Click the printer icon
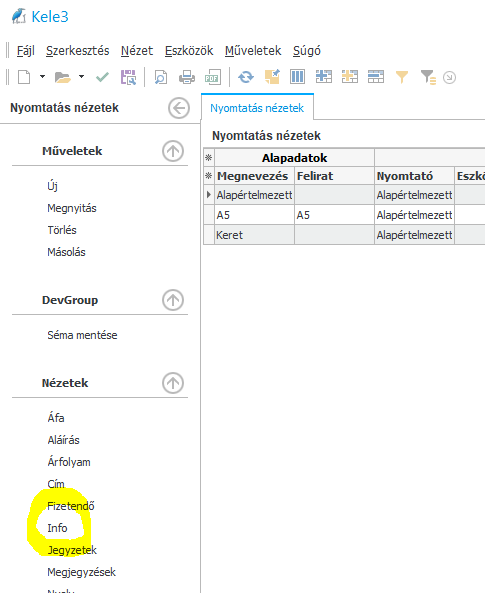 pos(187,77)
